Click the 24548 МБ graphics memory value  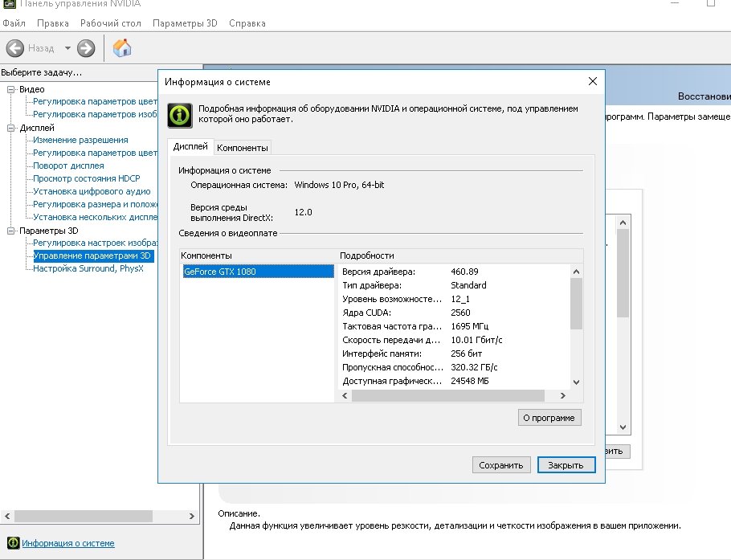click(x=469, y=381)
